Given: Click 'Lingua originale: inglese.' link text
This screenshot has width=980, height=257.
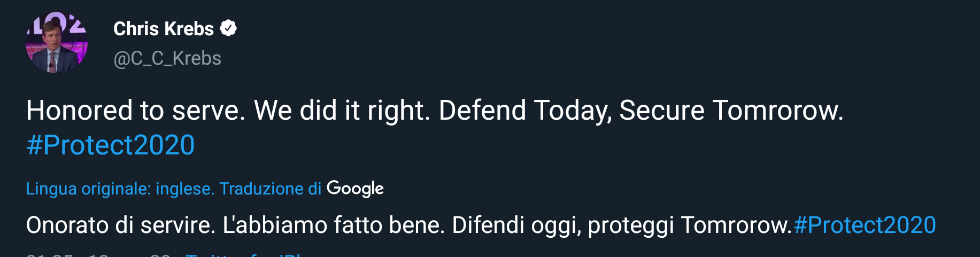Looking at the screenshot, I should pos(120,189).
